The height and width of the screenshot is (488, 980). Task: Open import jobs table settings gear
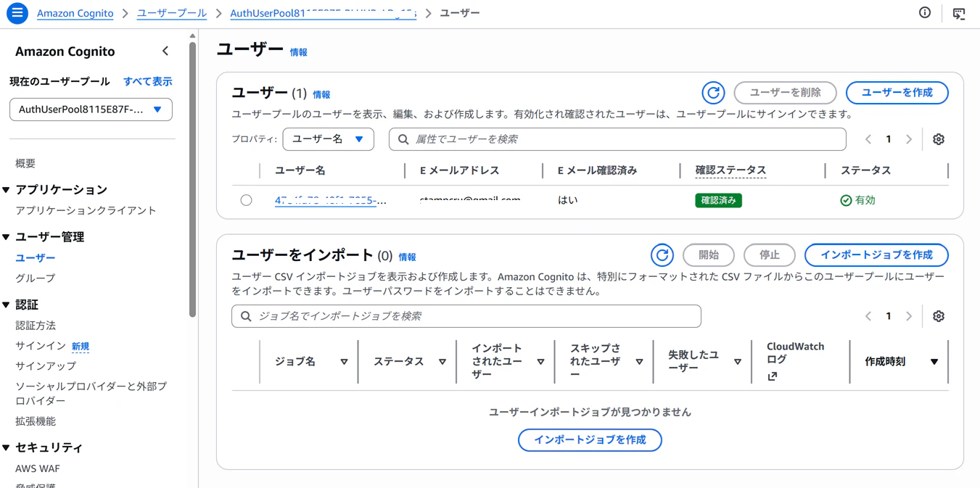pos(939,316)
